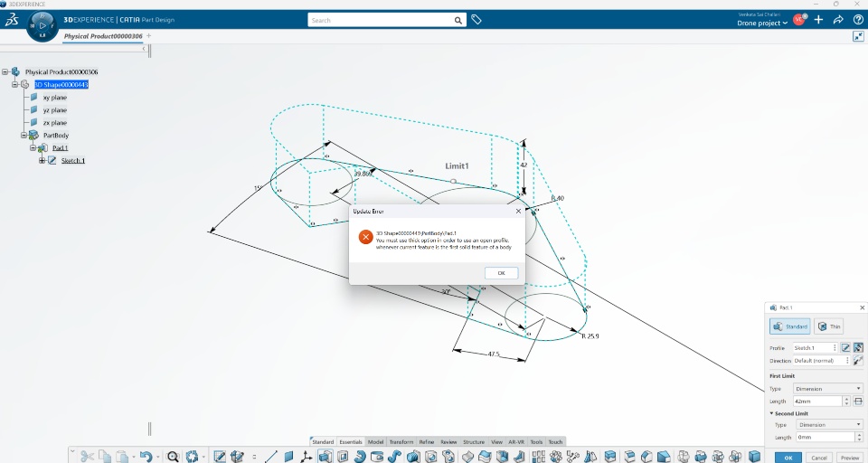Click the Share arrow icon in top bar
The height and width of the screenshot is (463, 868).
838,20
